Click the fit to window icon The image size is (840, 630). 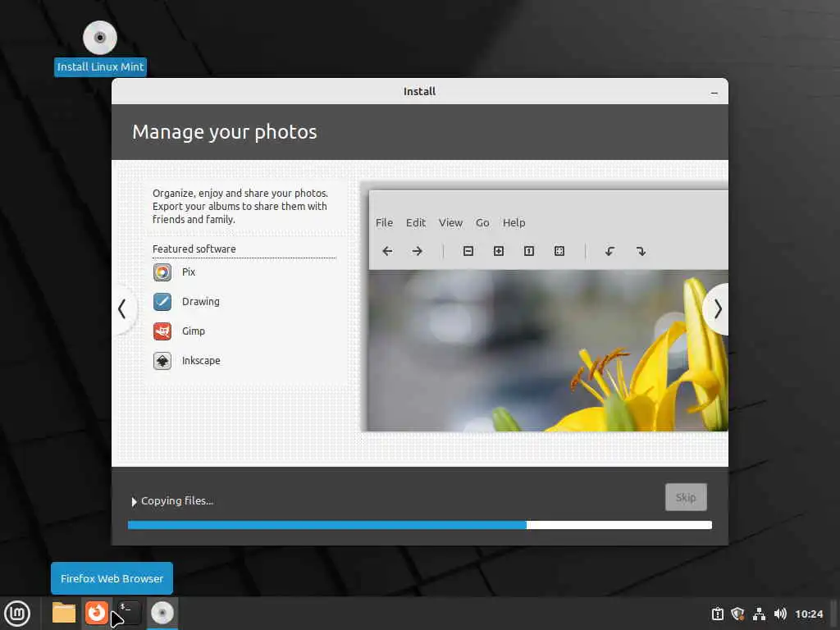point(559,251)
